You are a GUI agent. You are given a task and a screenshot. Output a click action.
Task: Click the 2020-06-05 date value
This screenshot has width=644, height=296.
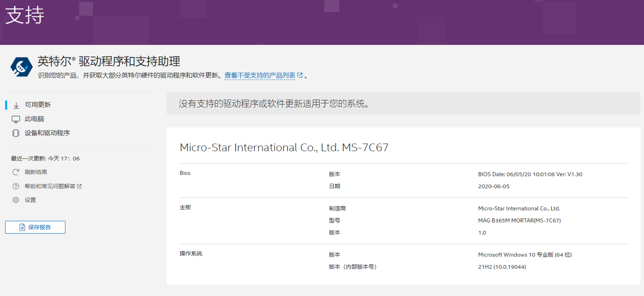pos(494,187)
